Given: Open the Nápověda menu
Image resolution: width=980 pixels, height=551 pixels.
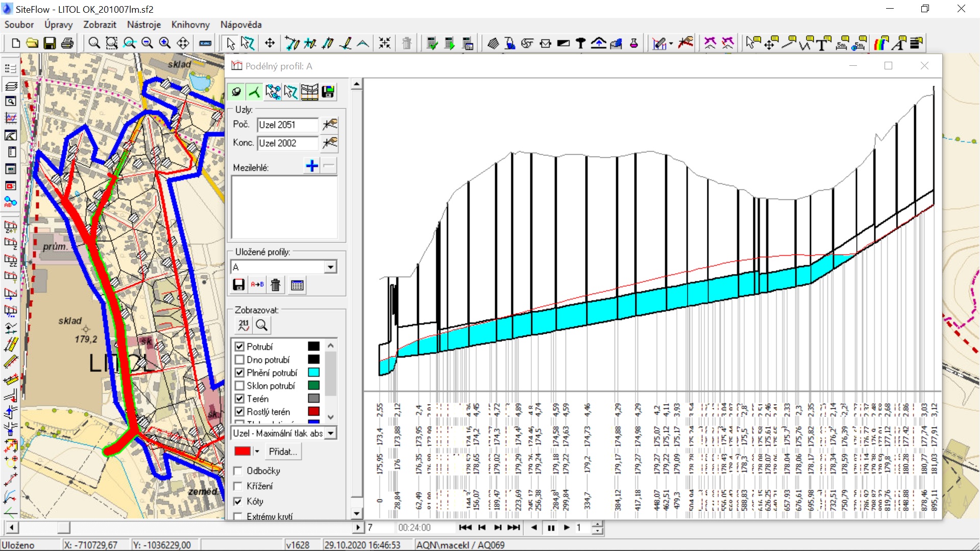Looking at the screenshot, I should 241,24.
